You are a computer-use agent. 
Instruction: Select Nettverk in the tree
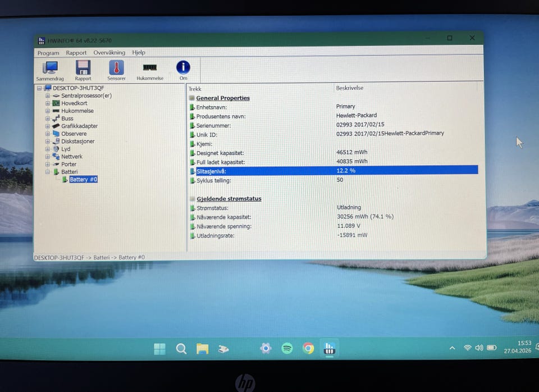(72, 157)
